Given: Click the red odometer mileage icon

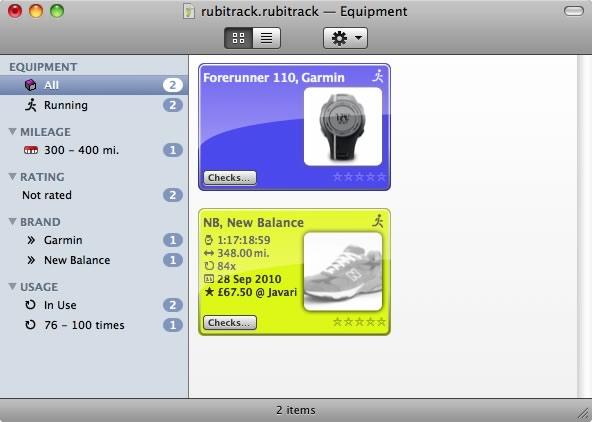Looking at the screenshot, I should [x=31, y=150].
